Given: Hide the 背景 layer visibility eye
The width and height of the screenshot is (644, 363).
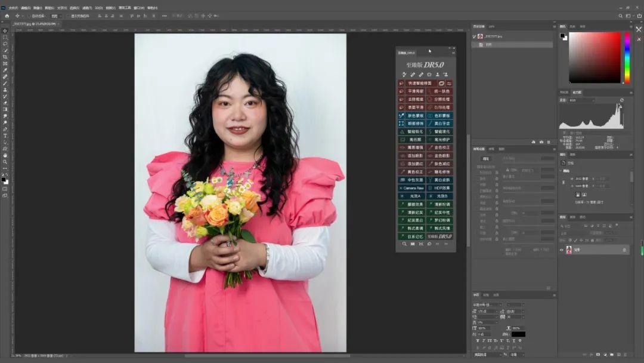Looking at the screenshot, I should click(561, 250).
